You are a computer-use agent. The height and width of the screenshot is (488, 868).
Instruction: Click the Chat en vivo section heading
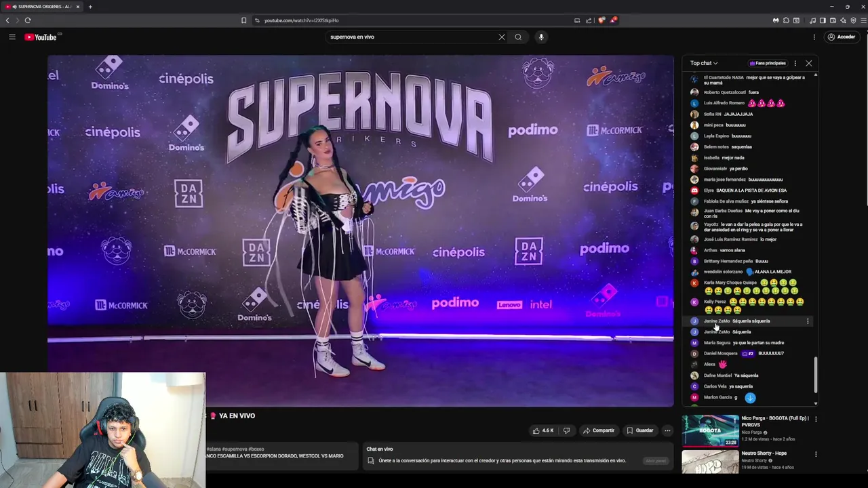point(380,449)
